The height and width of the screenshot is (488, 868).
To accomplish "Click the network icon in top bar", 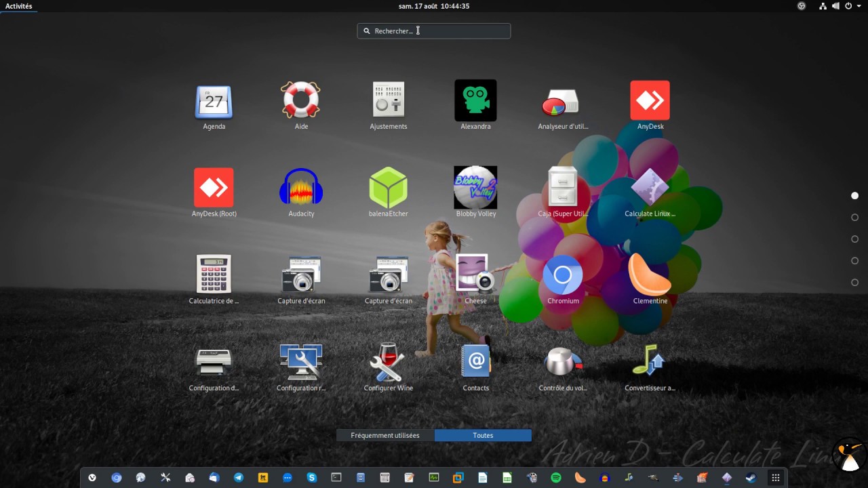I will click(x=823, y=6).
